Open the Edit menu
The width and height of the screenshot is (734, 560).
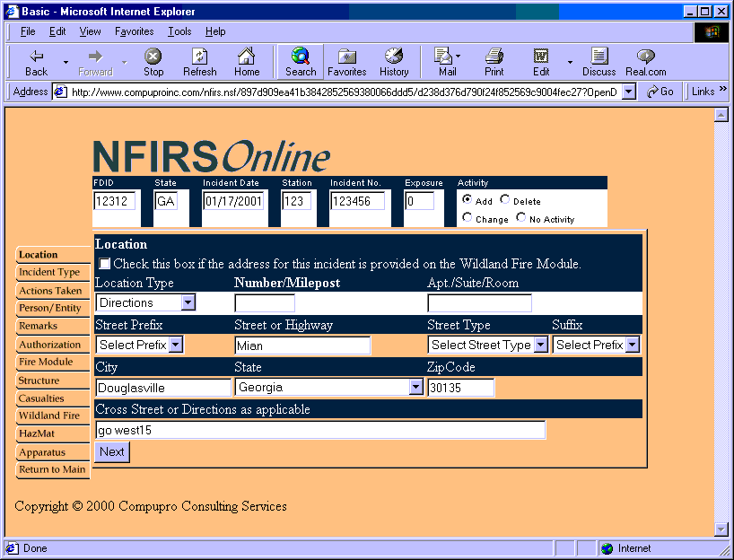coord(57,31)
